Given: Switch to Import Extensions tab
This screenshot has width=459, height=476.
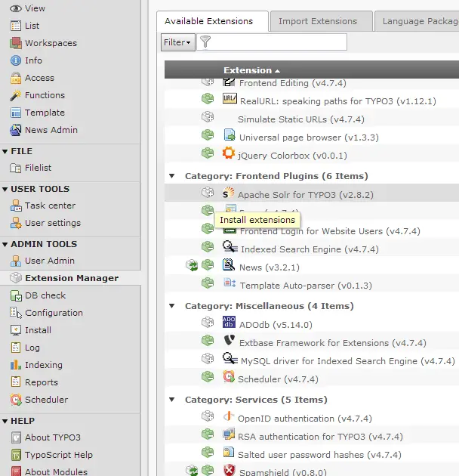Looking at the screenshot, I should [x=322, y=21].
